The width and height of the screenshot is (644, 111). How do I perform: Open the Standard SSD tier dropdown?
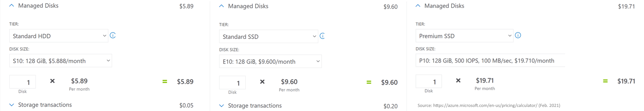point(269,36)
